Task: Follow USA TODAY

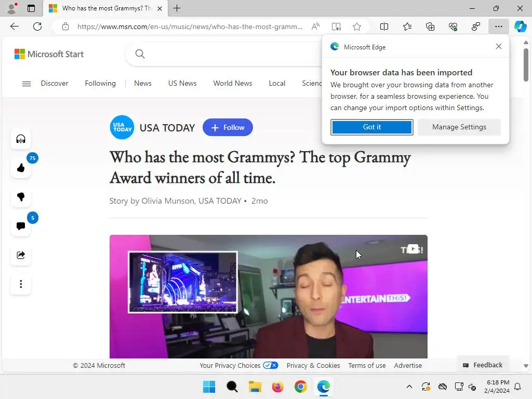Action: pyautogui.click(x=228, y=127)
